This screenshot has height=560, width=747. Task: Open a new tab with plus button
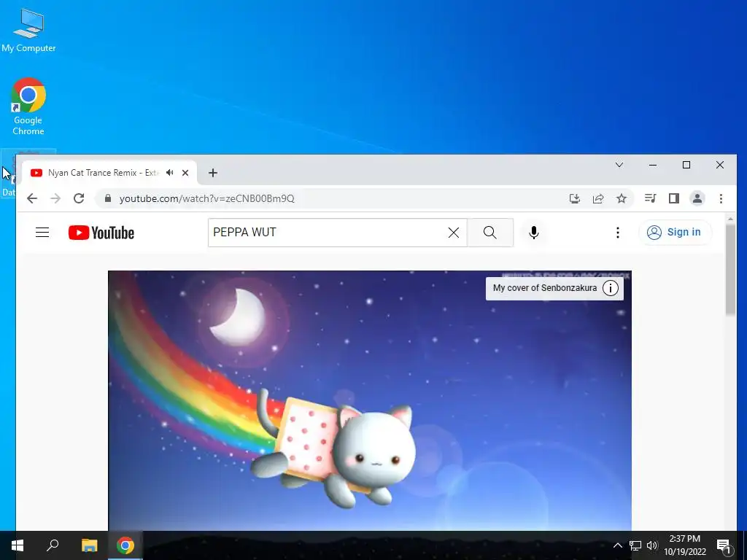click(x=213, y=173)
